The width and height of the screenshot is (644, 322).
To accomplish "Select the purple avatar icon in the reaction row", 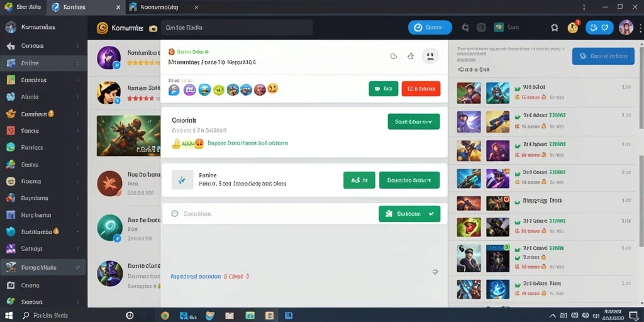I will [189, 89].
